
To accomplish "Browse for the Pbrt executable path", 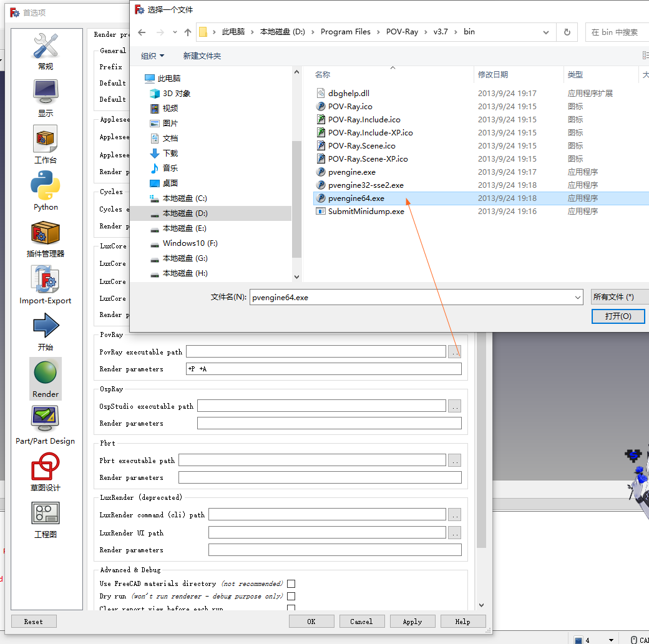I will (454, 461).
